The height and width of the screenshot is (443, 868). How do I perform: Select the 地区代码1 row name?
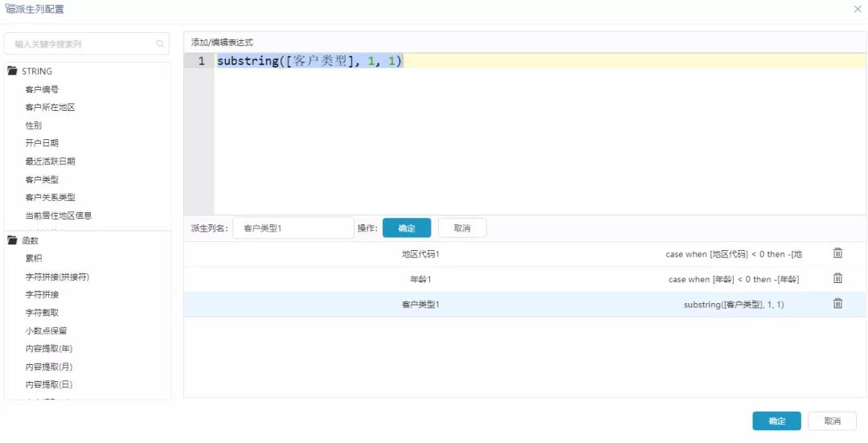tap(420, 254)
